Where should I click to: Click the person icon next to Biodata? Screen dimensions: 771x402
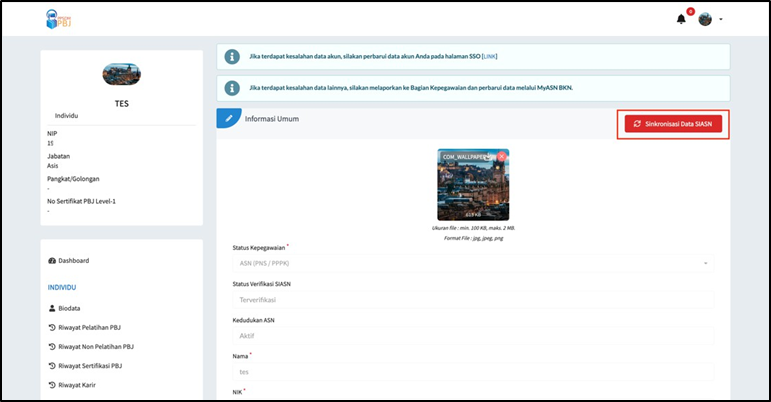click(x=52, y=309)
